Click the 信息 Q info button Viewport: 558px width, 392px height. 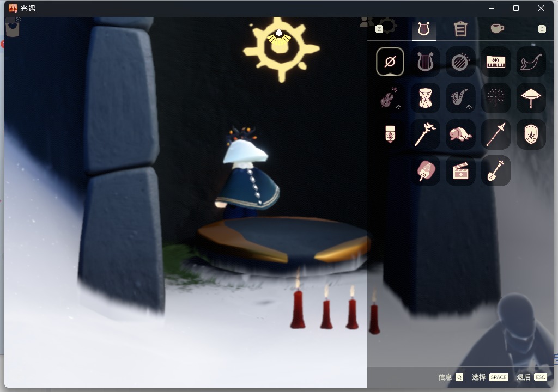coord(451,377)
